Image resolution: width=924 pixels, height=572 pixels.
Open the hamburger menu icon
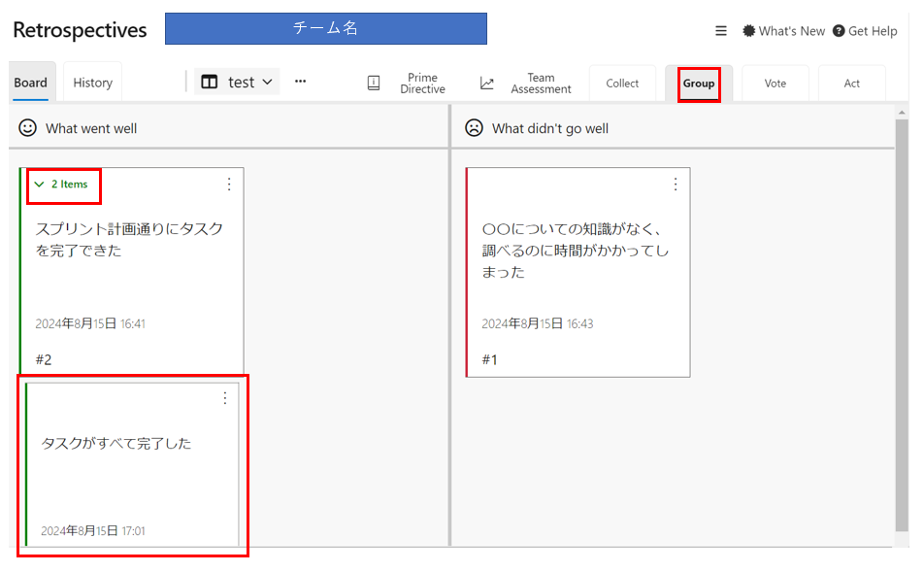721,31
